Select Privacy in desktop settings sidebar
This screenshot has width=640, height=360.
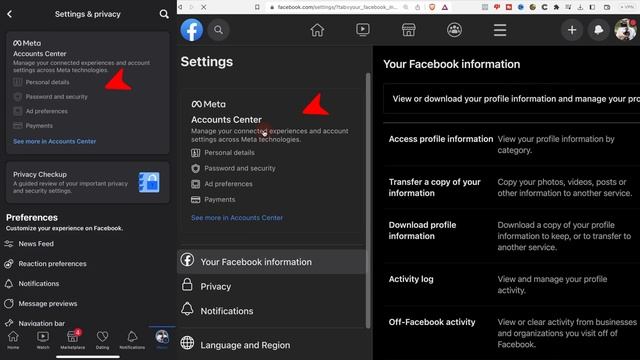[x=271, y=286]
